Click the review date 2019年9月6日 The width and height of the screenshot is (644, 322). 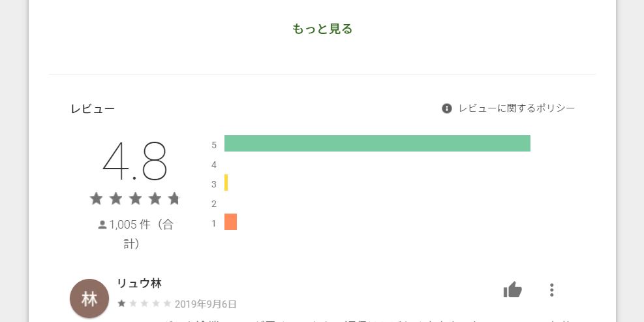(206, 304)
